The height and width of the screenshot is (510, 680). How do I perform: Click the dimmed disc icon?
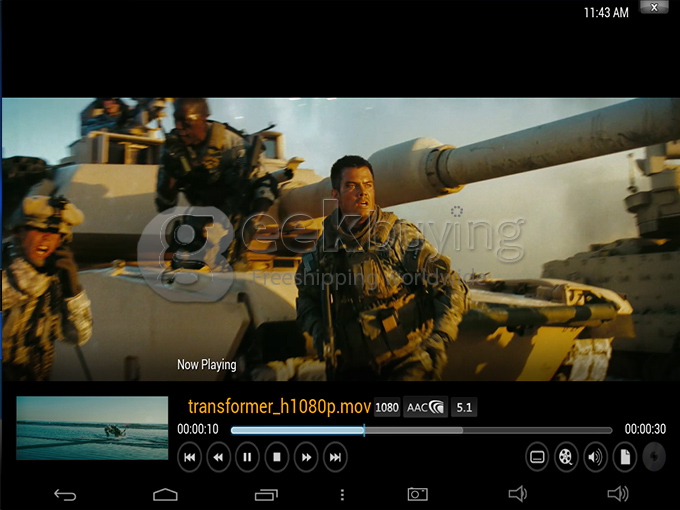(654, 457)
